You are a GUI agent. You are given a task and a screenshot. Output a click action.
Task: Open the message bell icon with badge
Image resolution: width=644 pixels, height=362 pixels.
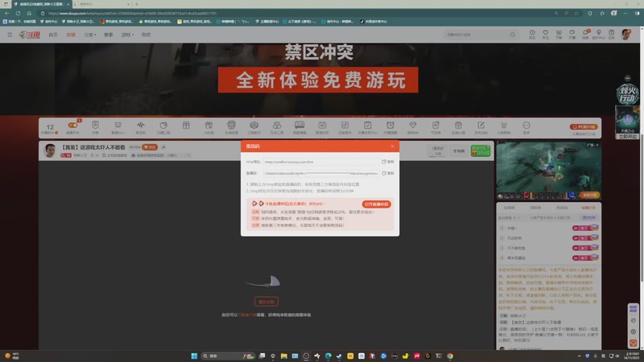[585, 34]
